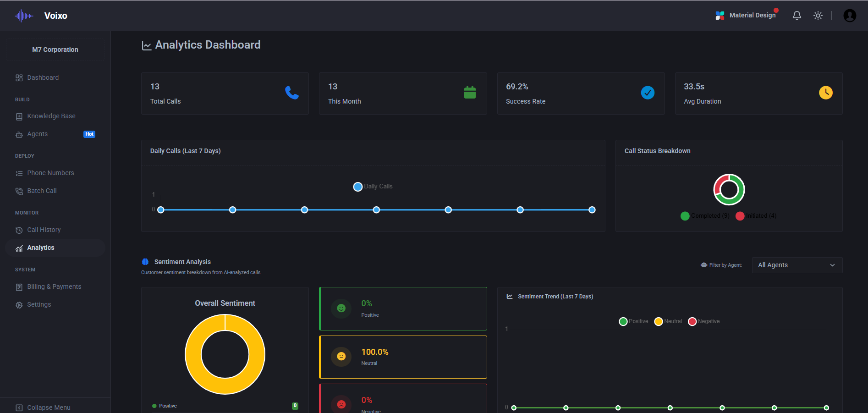
Task: Collapse the sidebar menu
Action: pyautogui.click(x=48, y=407)
